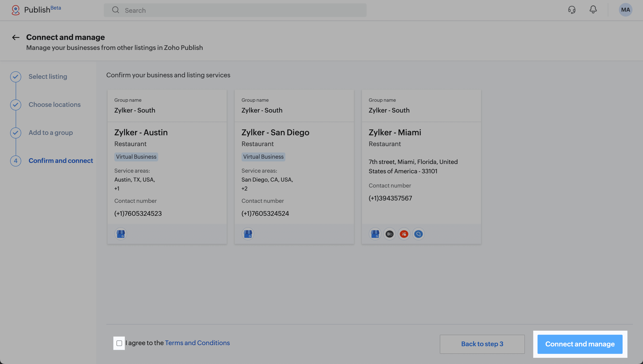Click the search magnifier icon
643x364 pixels.
[115, 10]
